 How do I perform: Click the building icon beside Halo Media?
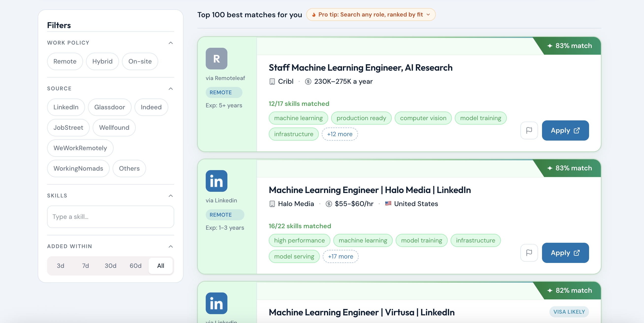point(272,204)
